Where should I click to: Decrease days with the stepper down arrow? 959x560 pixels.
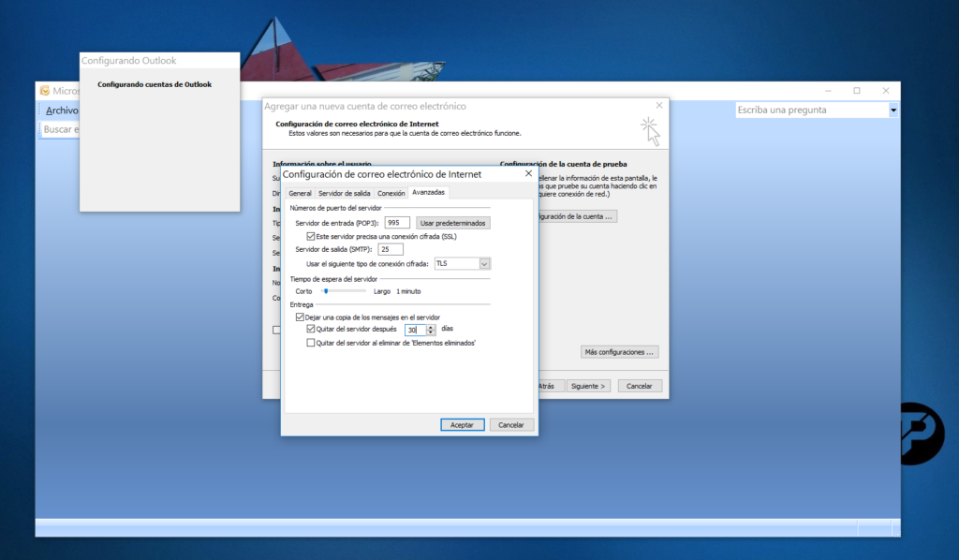tap(431, 332)
